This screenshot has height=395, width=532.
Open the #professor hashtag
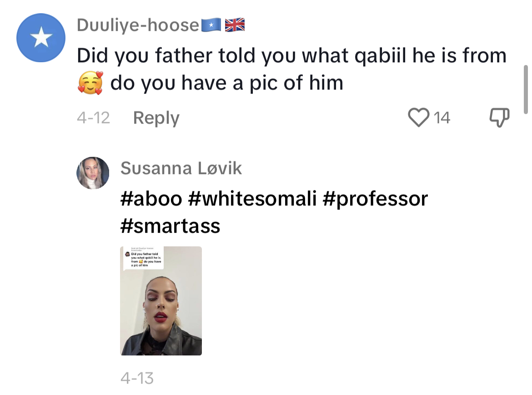pos(376,199)
